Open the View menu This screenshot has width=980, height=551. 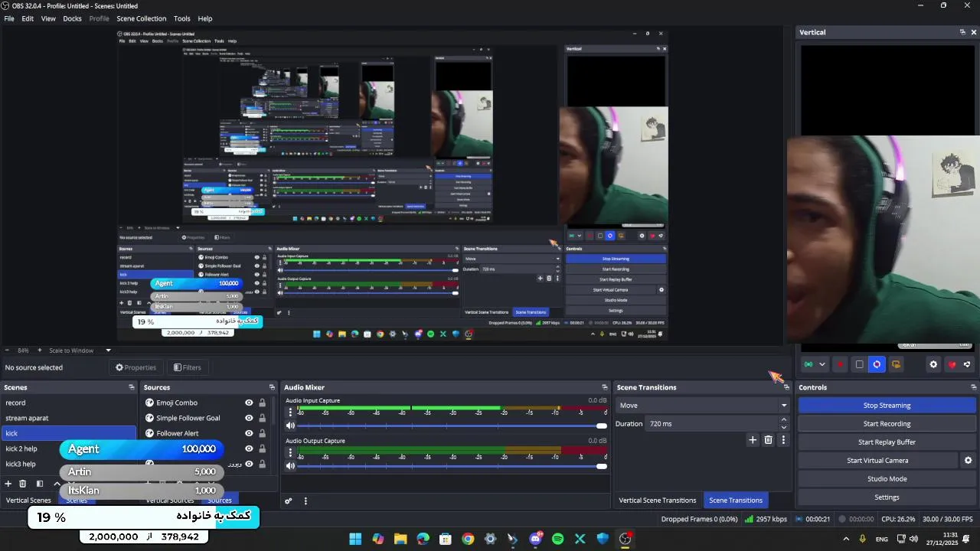[x=48, y=18]
